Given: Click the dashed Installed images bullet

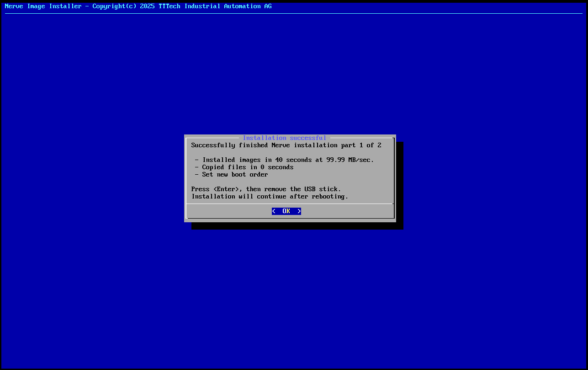Looking at the screenshot, I should [x=196, y=160].
